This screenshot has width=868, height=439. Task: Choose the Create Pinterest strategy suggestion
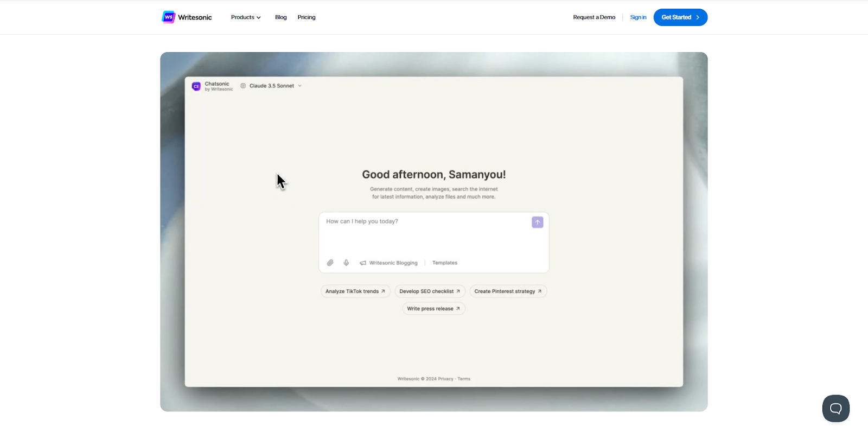coord(508,291)
